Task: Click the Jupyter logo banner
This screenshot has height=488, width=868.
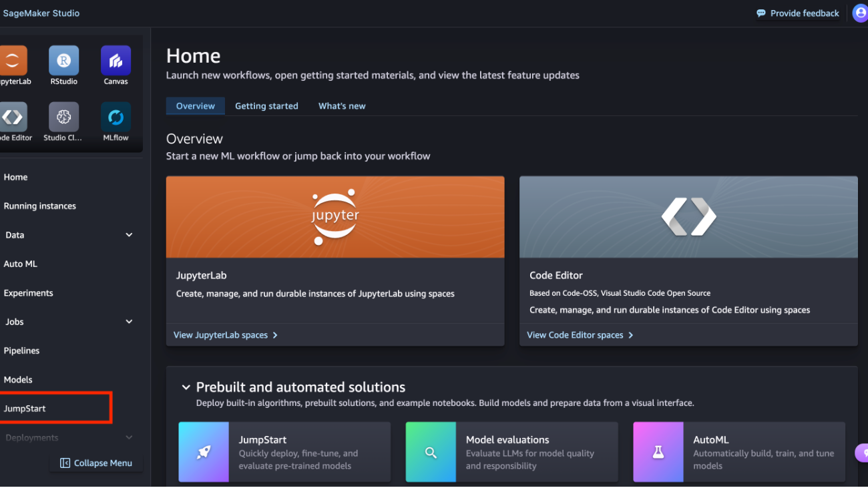Action: (335, 217)
